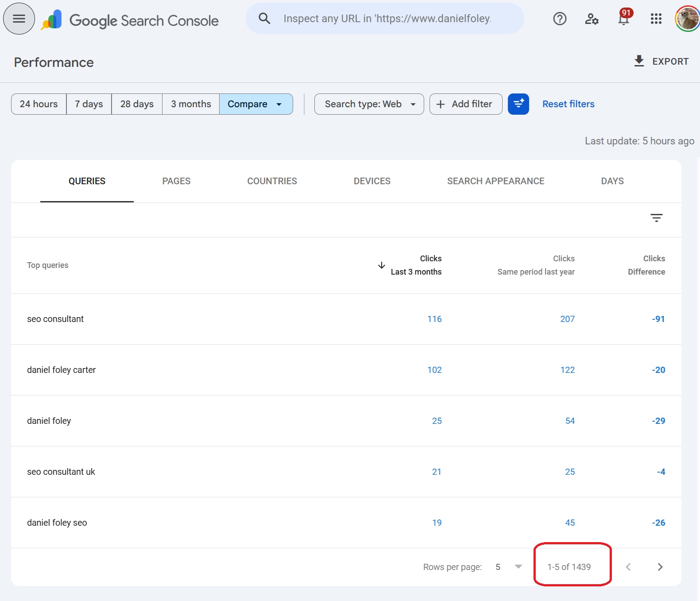Click the plus icon in Add filter
Viewport: 700px width, 601px height.
pos(441,104)
